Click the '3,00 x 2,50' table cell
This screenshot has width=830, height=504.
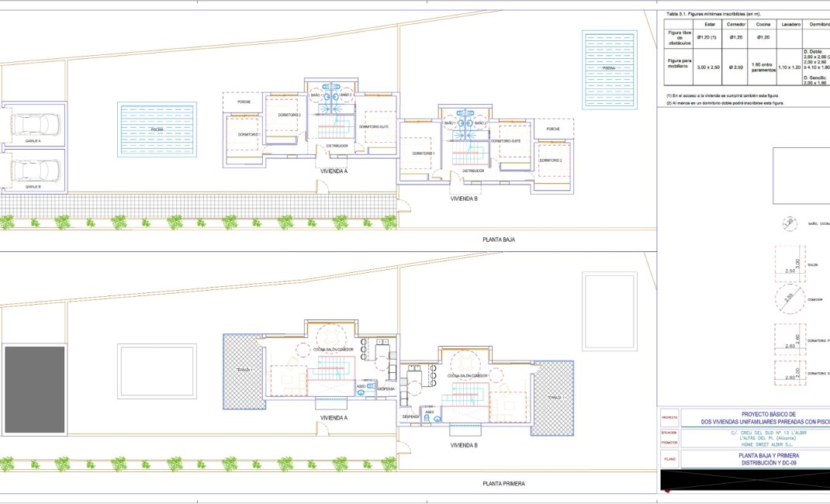pos(708,67)
